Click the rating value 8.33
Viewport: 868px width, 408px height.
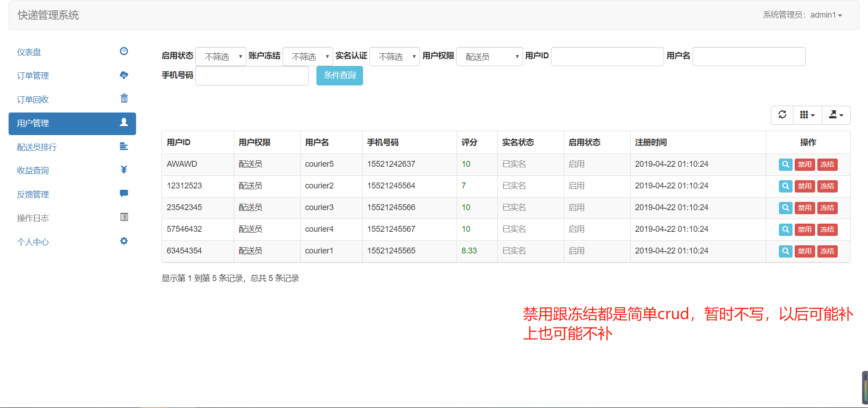(x=469, y=251)
